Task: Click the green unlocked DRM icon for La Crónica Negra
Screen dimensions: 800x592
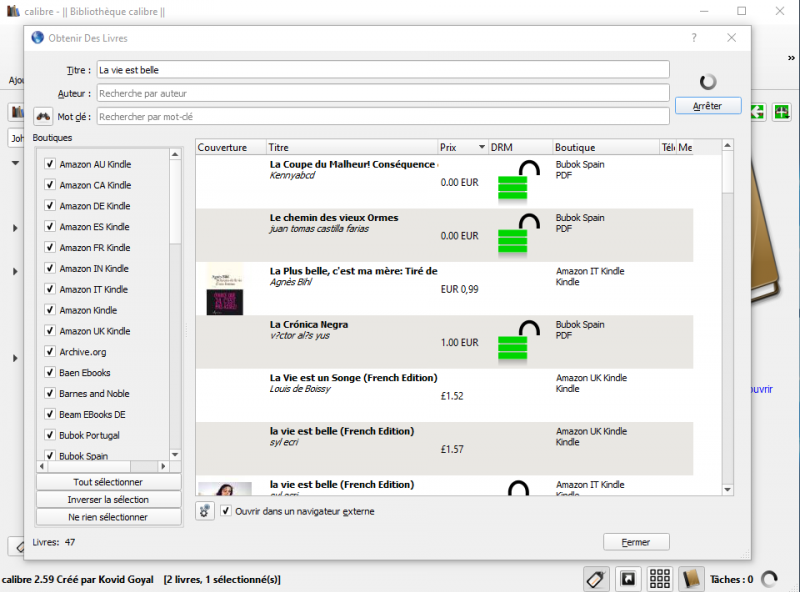Action: tap(512, 341)
